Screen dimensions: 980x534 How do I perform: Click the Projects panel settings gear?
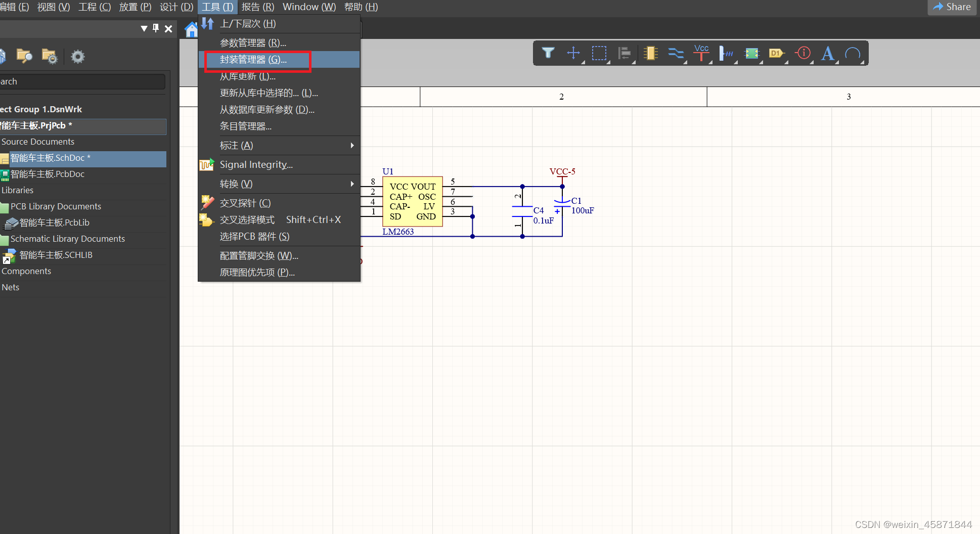click(77, 56)
